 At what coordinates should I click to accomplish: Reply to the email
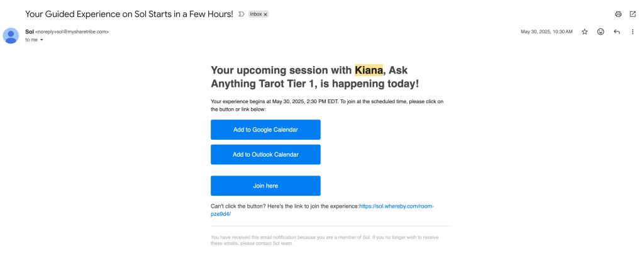pos(617,31)
